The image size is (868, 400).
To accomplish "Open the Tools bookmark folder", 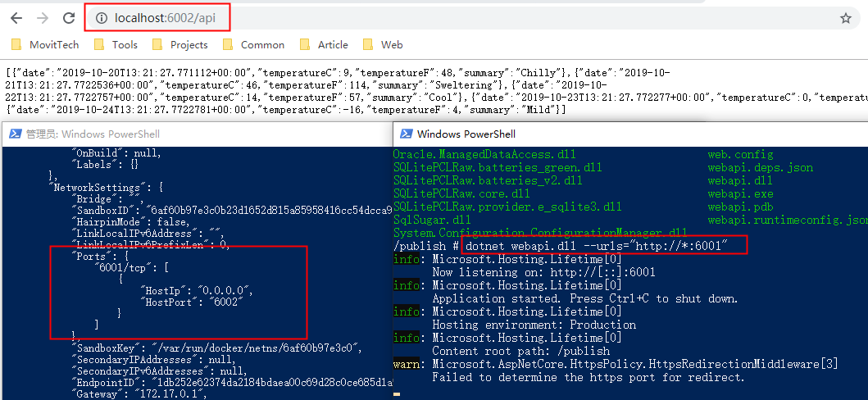I will (x=116, y=45).
